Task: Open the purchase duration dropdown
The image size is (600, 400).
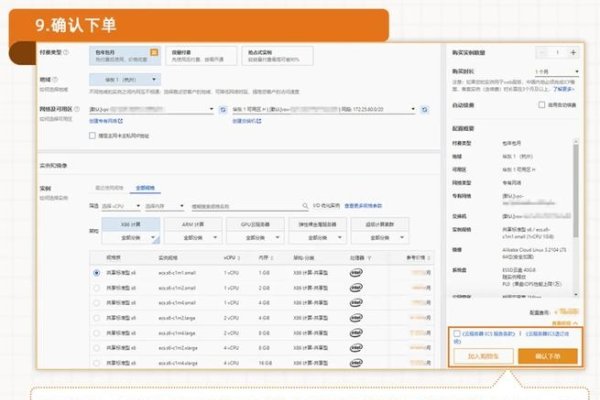Action: coord(557,72)
